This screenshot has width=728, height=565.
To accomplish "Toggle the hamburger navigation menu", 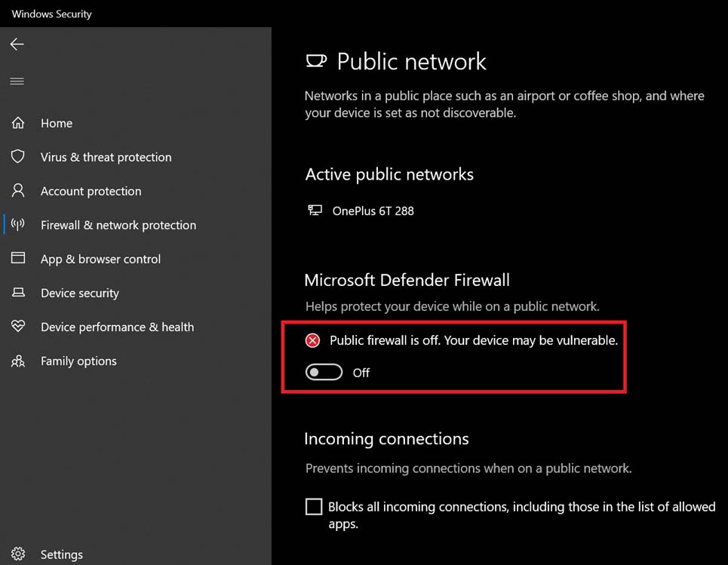I will pos(17,81).
